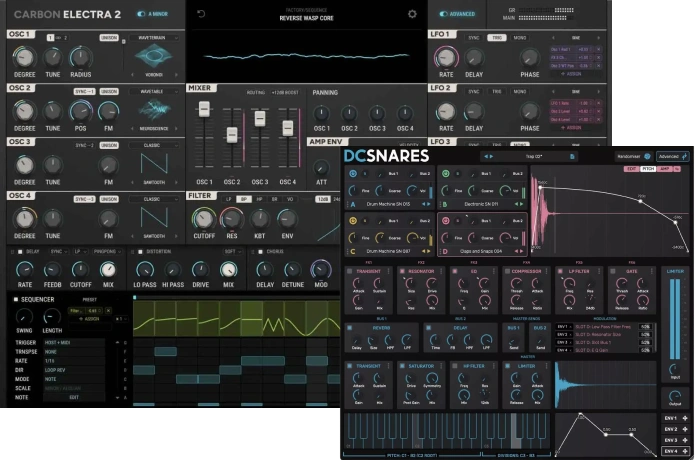Toggle the Sequencer enable checkbox
Image resolution: width=700 pixels, height=460 pixels.
point(16,299)
